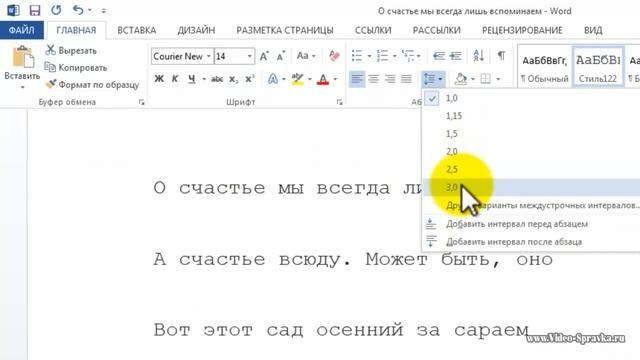
Task: Toggle strikethrough (abc) formatting
Action: coord(217,79)
